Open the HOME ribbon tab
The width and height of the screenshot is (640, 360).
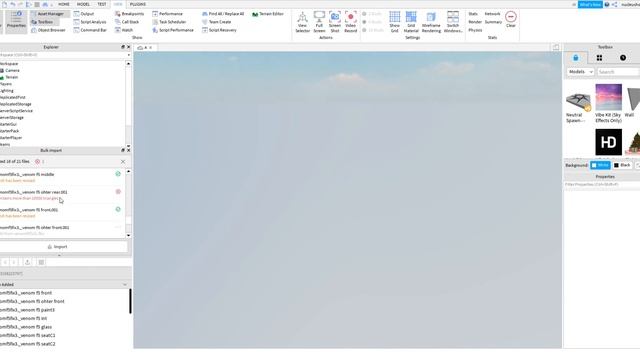coord(64,4)
